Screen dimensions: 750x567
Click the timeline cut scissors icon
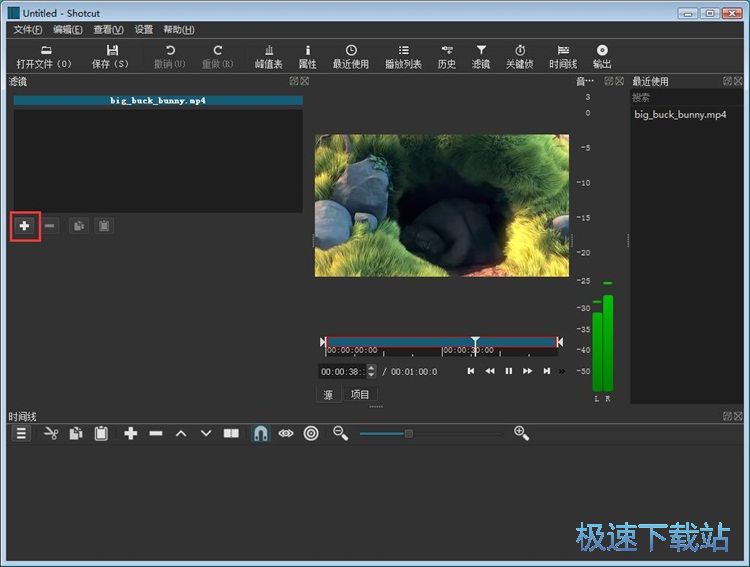tap(51, 433)
